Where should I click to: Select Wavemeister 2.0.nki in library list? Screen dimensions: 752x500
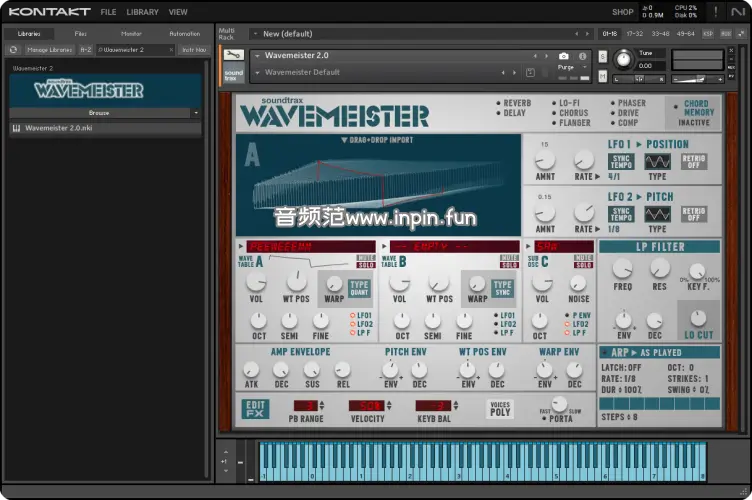[x=60, y=128]
